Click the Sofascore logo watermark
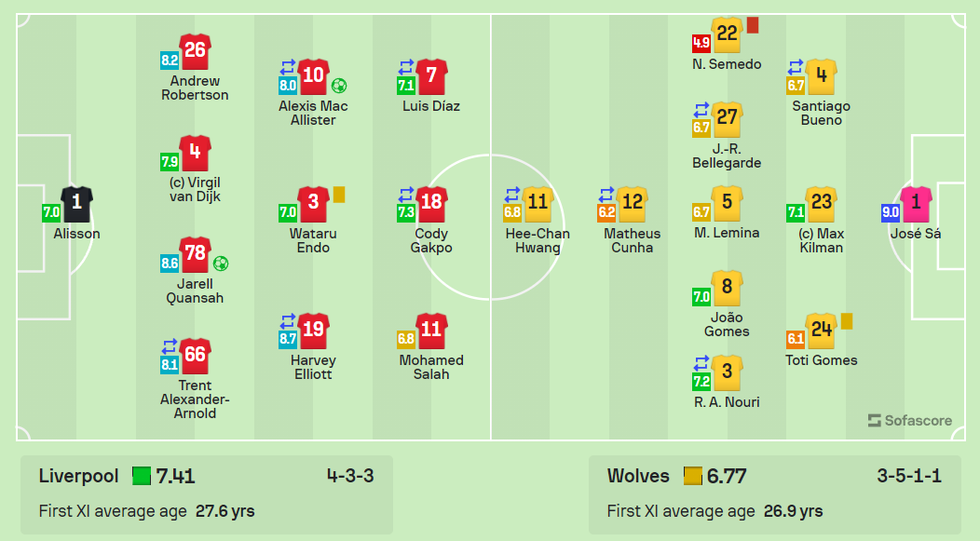Image resolution: width=980 pixels, height=541 pixels. pyautogui.click(x=910, y=421)
